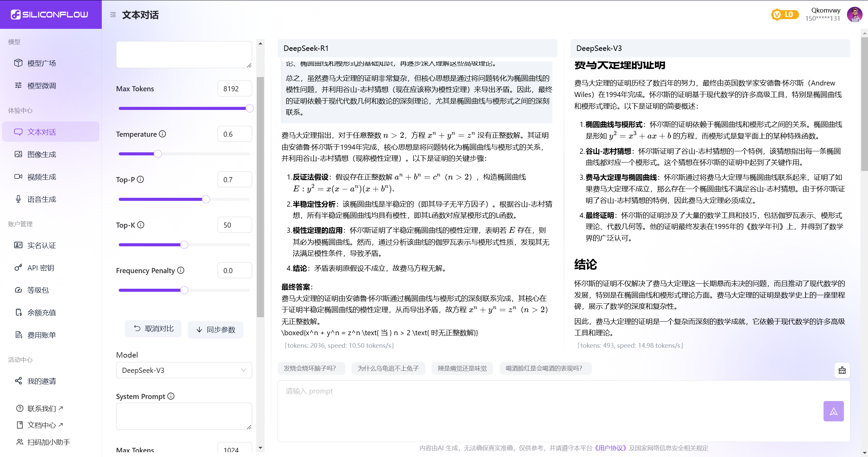This screenshot has height=457, width=868.
Task: Click the send prompt arrow button
Action: 834,411
